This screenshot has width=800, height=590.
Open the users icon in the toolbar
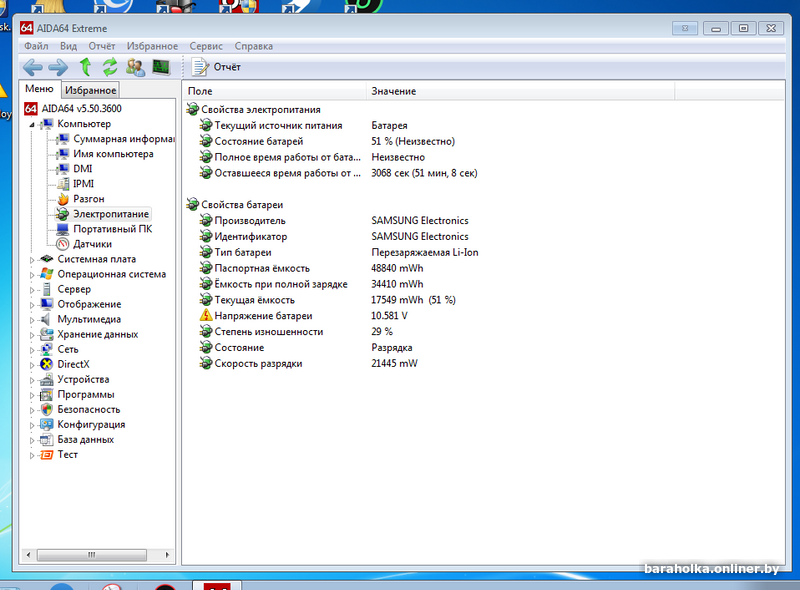[136, 67]
